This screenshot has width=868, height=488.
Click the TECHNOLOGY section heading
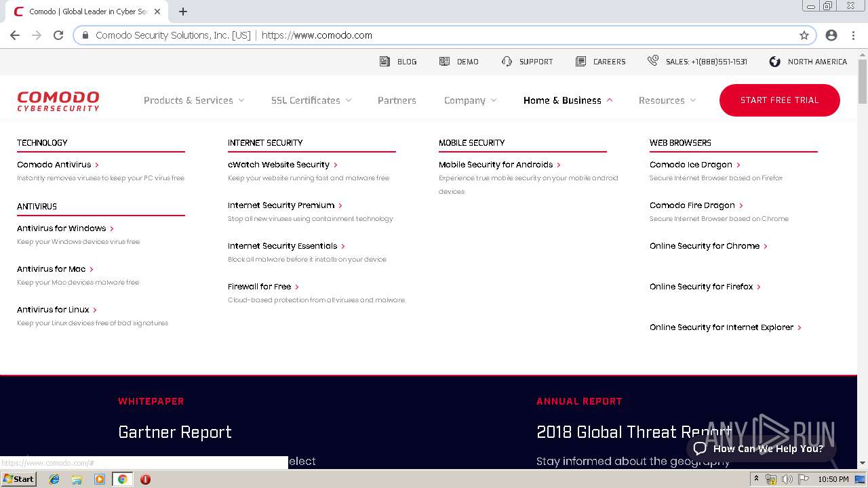[42, 142]
